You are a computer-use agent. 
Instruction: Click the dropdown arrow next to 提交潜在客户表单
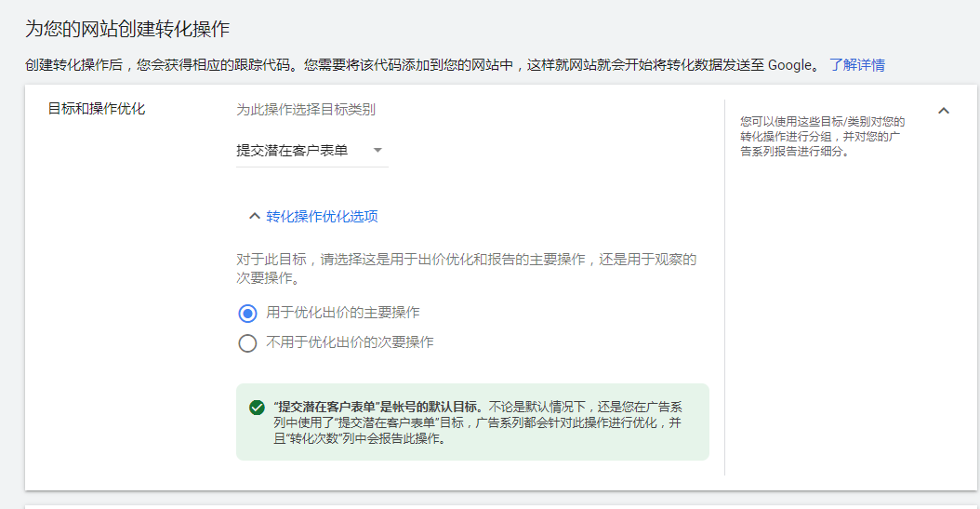click(377, 150)
